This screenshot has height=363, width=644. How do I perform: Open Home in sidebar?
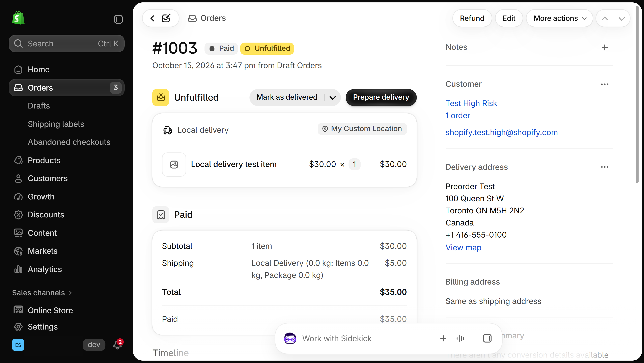coord(66,69)
